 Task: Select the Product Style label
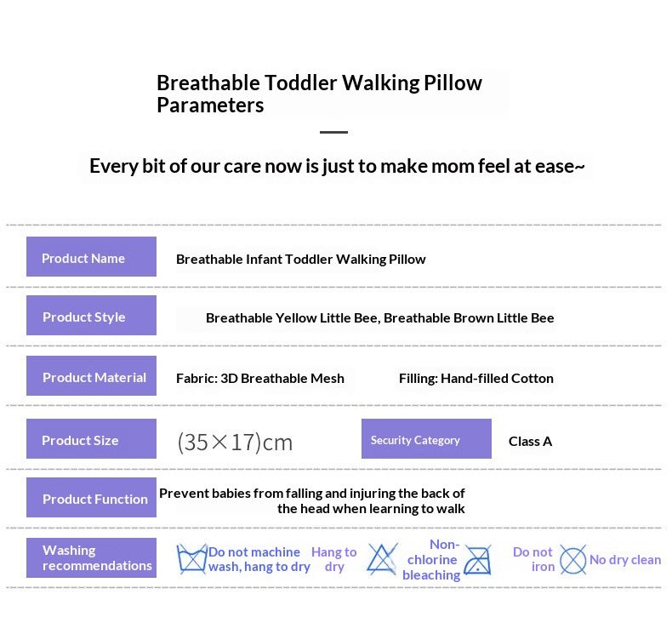pyautogui.click(x=91, y=316)
